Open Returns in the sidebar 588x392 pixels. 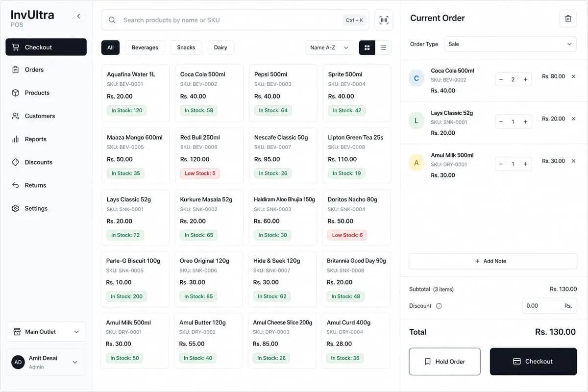tap(46, 185)
